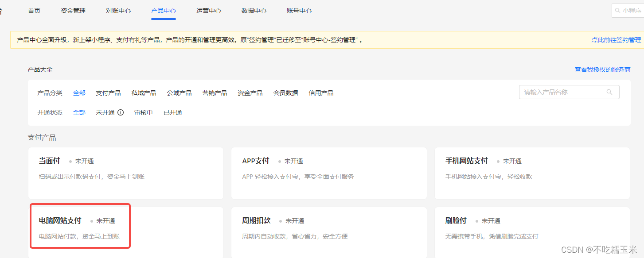Viewport: 644px width, 258px height.
Task: Click the text 扫码或出示付款码支付，资金马上到账
Action: click(91, 177)
